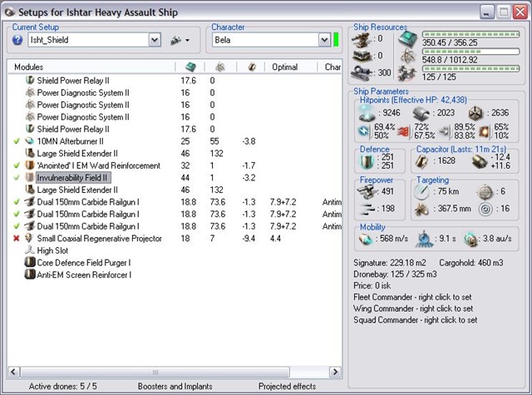Viewport: 532px width, 395px height.
Task: Open Projected effects
Action: point(287,386)
